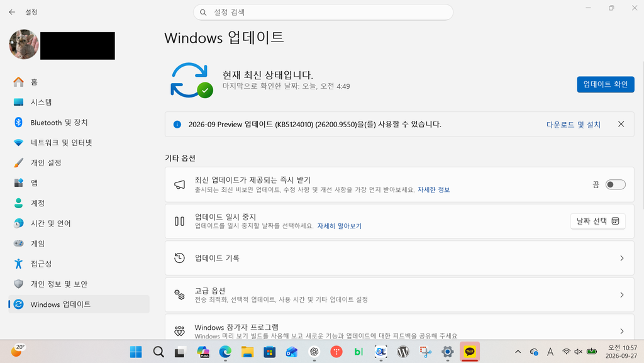Switch input mode via the A indicator

550,352
